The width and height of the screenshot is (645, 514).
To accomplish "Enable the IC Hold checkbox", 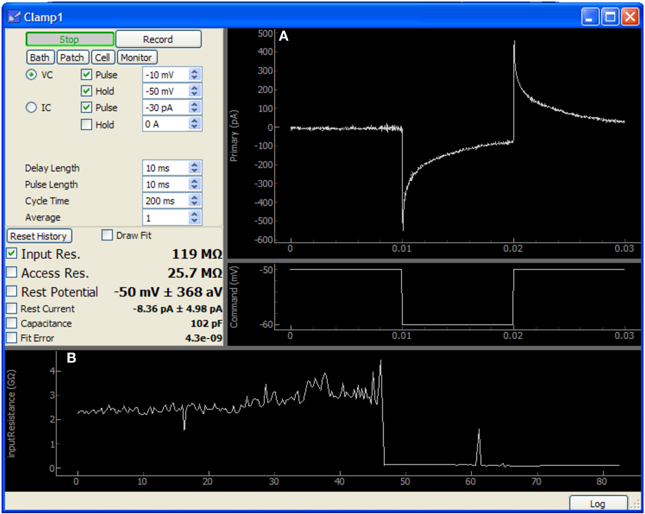I will pyautogui.click(x=86, y=125).
